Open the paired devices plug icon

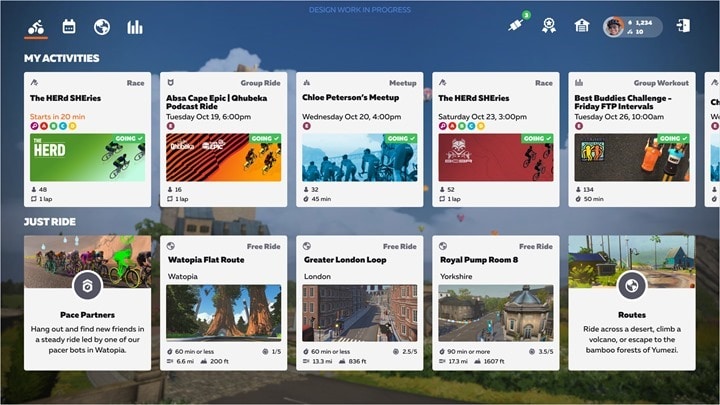coord(516,25)
